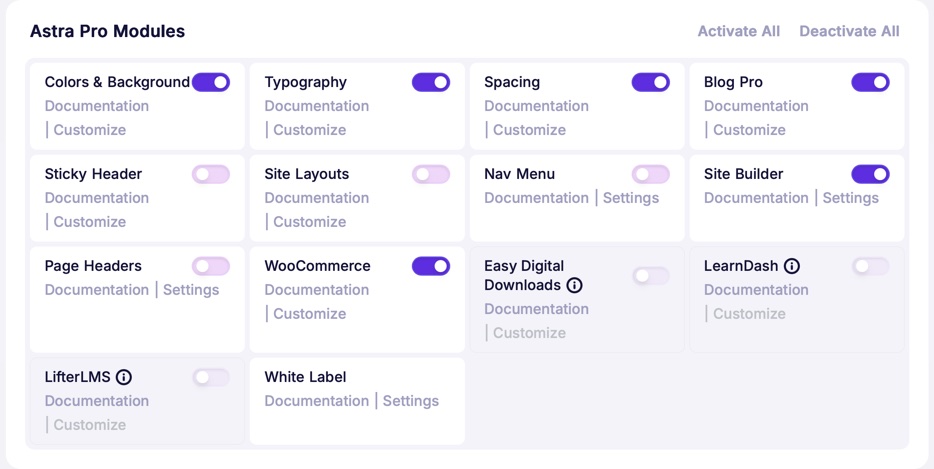934x469 pixels.
Task: Click Customize under Sticky Header
Action: coord(90,222)
